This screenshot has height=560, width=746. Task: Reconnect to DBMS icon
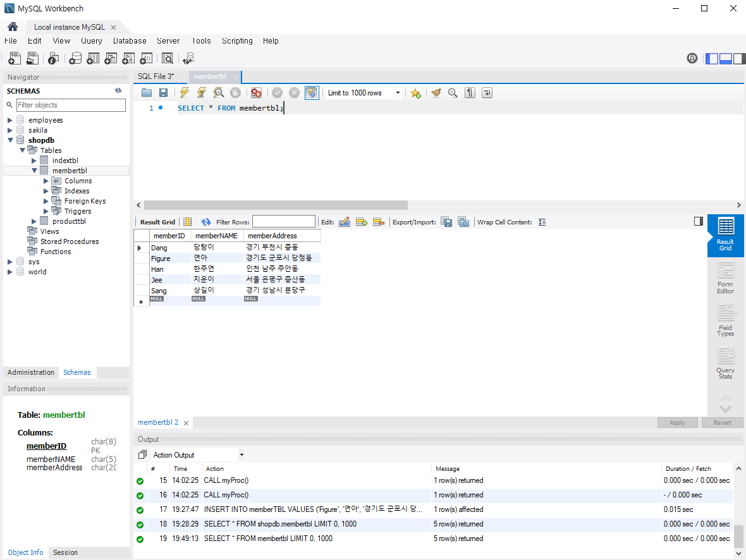pyautogui.click(x=189, y=58)
